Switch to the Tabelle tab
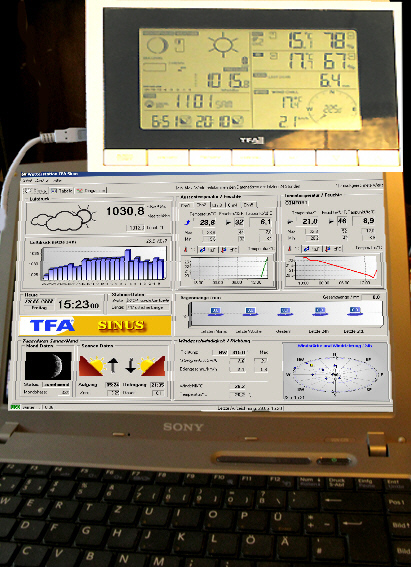 (61, 191)
